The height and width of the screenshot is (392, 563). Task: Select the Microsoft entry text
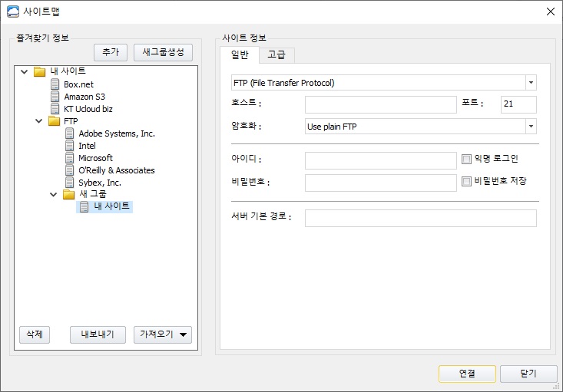coord(95,158)
